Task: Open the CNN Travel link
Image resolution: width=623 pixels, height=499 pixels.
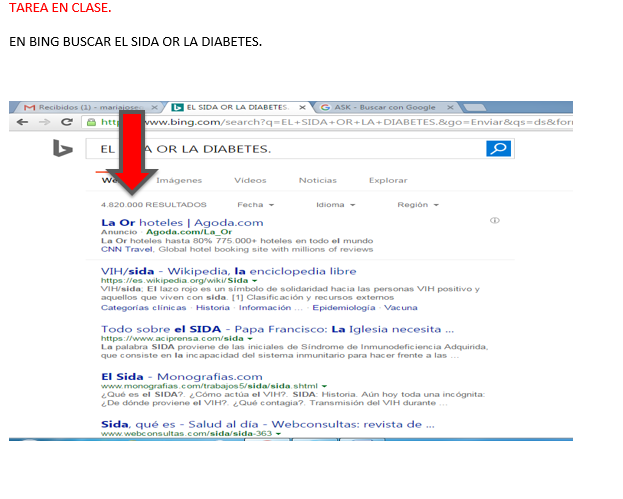Action: 127,250
